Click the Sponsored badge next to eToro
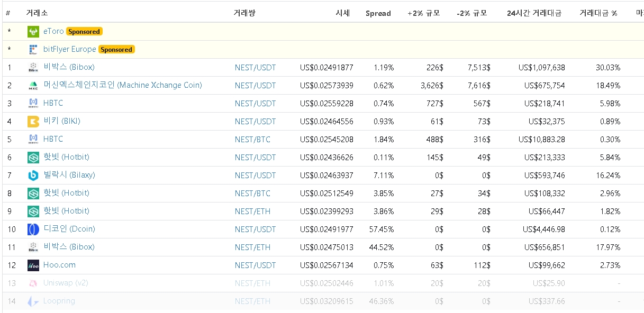 click(x=84, y=32)
